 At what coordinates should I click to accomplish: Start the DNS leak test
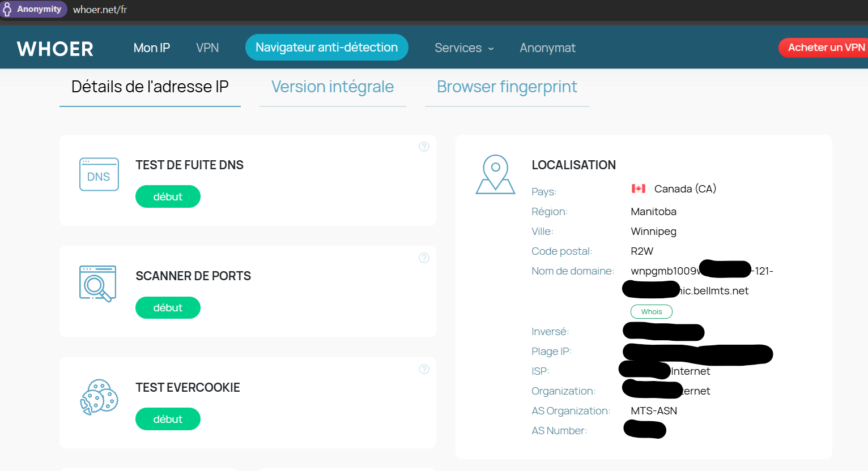[x=168, y=196]
